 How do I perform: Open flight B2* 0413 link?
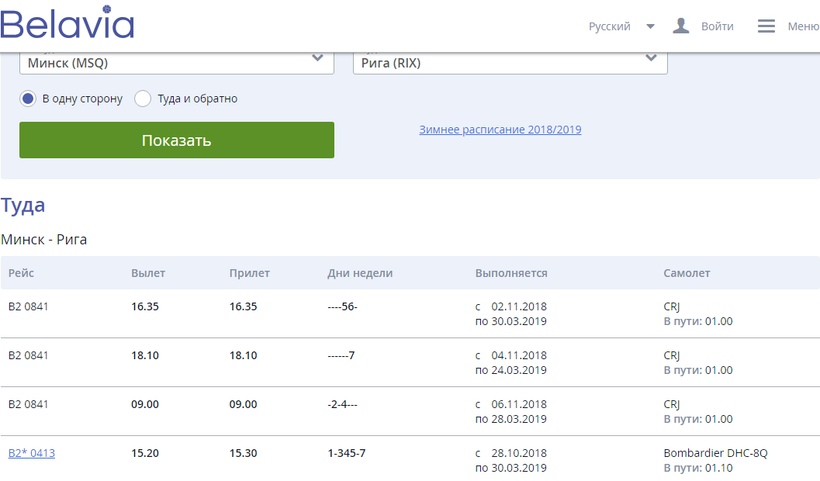click(31, 453)
